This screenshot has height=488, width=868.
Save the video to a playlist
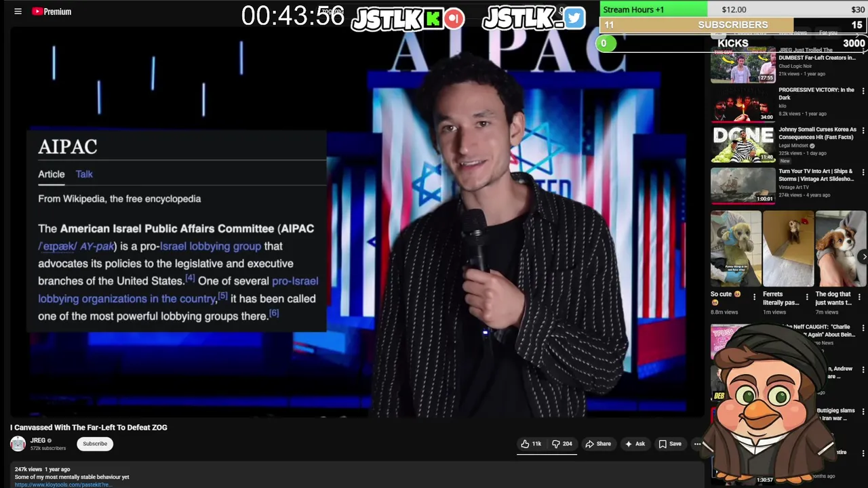(x=670, y=444)
